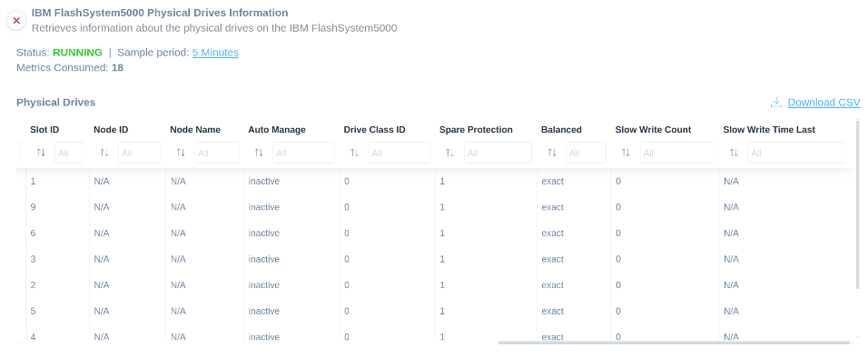Click Drive Class ID value in slot 5 row

347,311
